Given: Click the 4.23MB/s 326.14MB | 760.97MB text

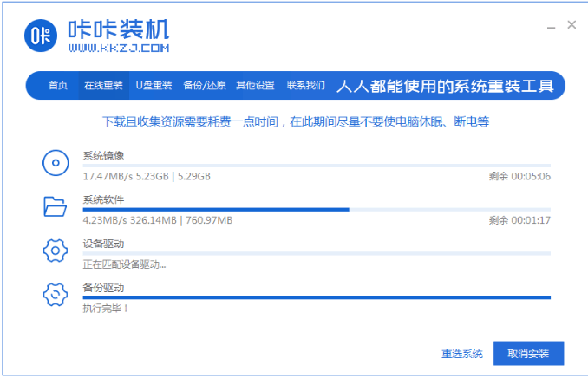Looking at the screenshot, I should [158, 220].
